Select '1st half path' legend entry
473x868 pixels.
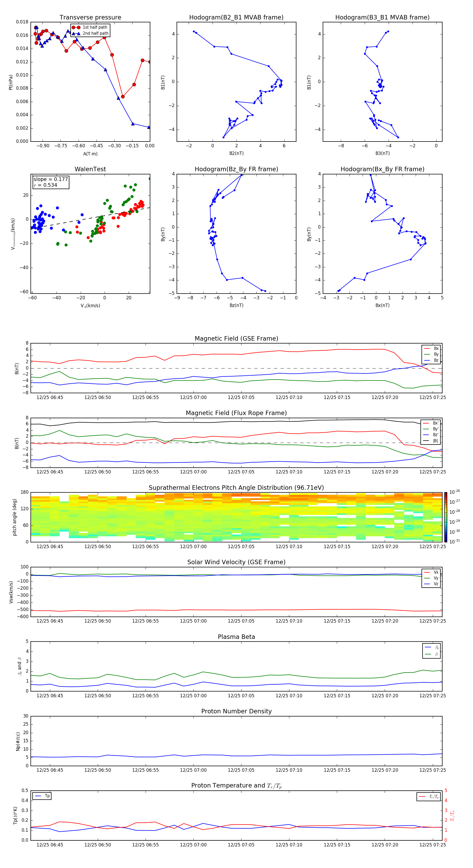(x=90, y=27)
